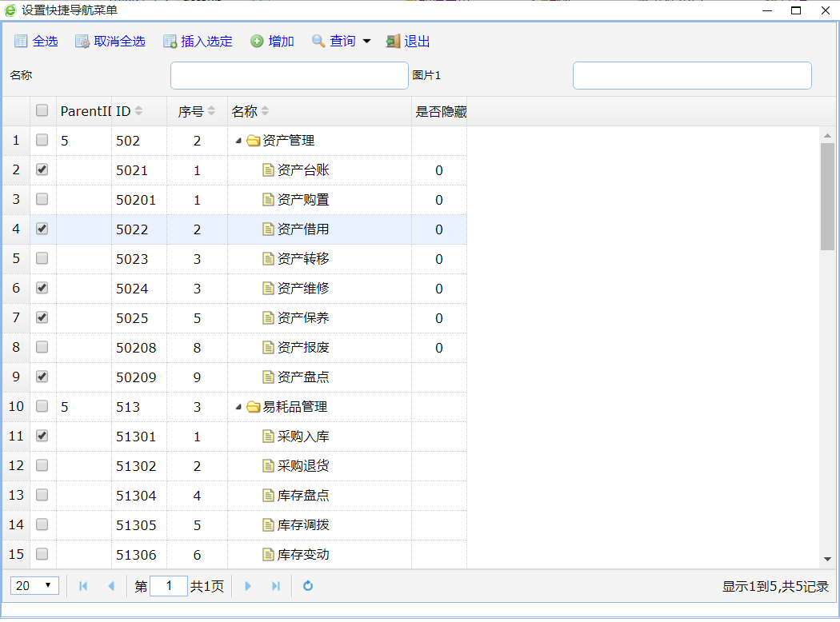Toggle the header select-all checkbox

(42, 111)
